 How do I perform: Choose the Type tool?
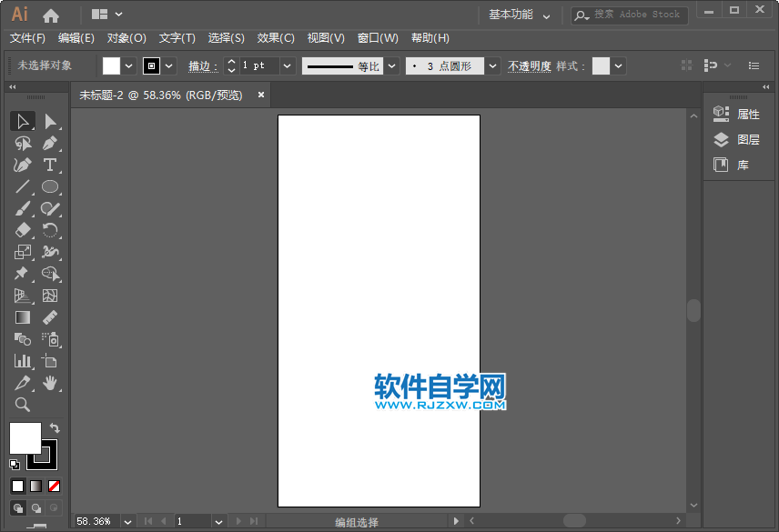(x=51, y=165)
